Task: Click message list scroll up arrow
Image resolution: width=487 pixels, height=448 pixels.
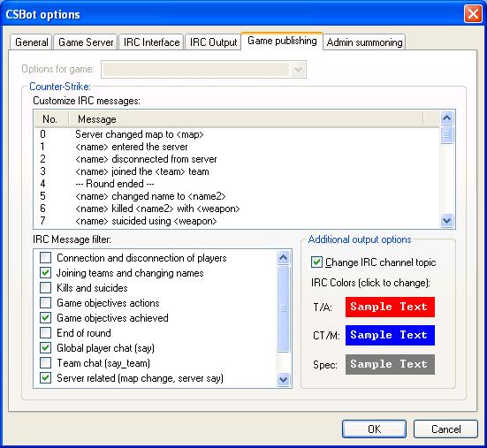Action: pos(446,118)
